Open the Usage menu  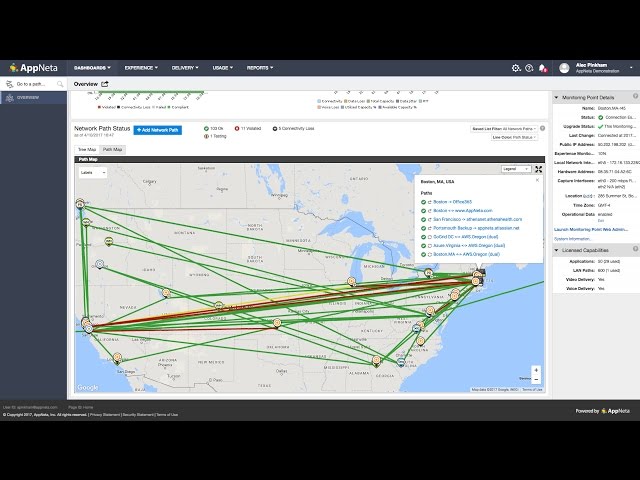point(222,68)
